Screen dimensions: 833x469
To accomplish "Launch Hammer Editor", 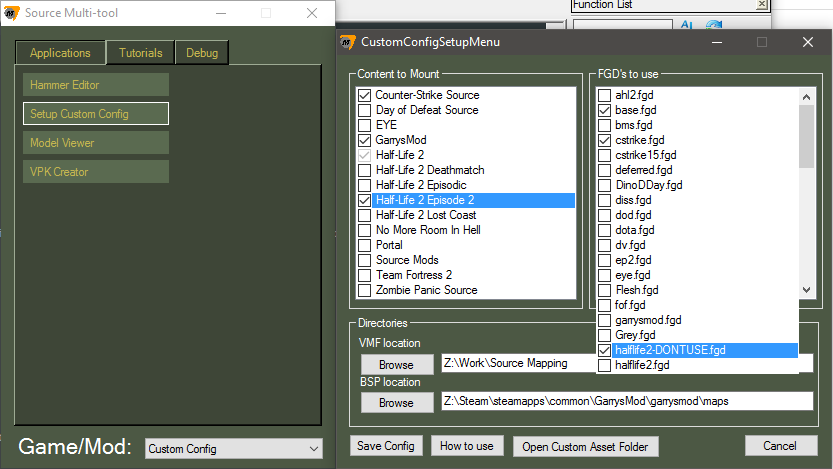I will [x=96, y=84].
